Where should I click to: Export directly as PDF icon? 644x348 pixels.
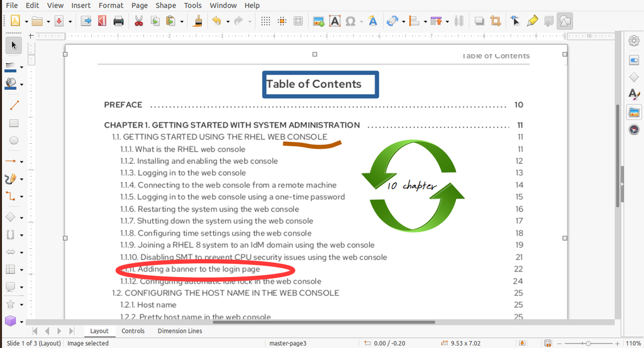click(x=103, y=21)
